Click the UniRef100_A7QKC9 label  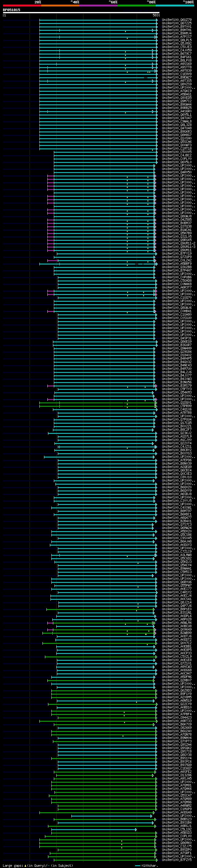pos(176,91)
